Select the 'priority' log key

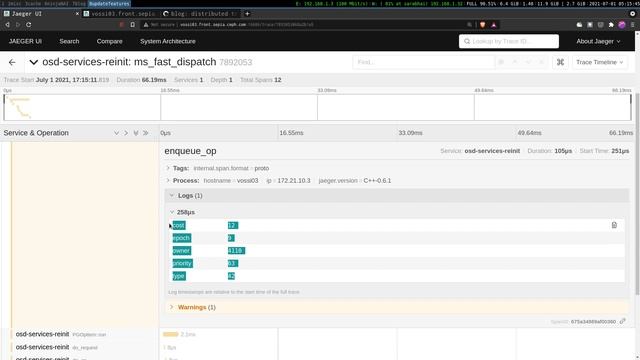tap(182, 263)
